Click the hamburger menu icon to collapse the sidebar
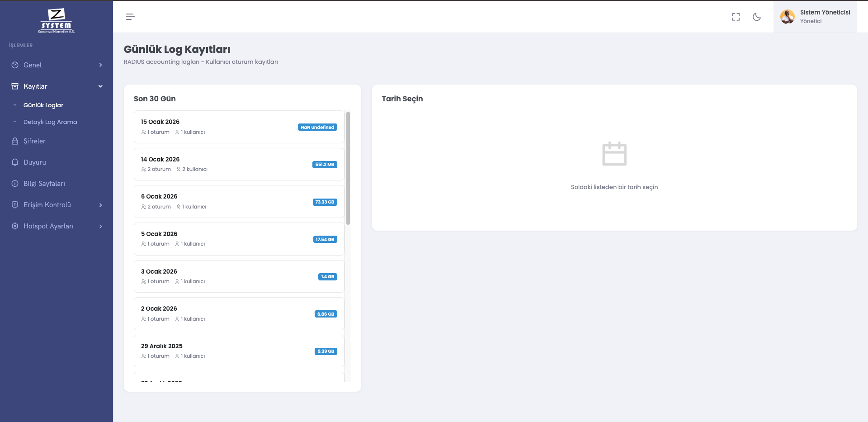 130,17
